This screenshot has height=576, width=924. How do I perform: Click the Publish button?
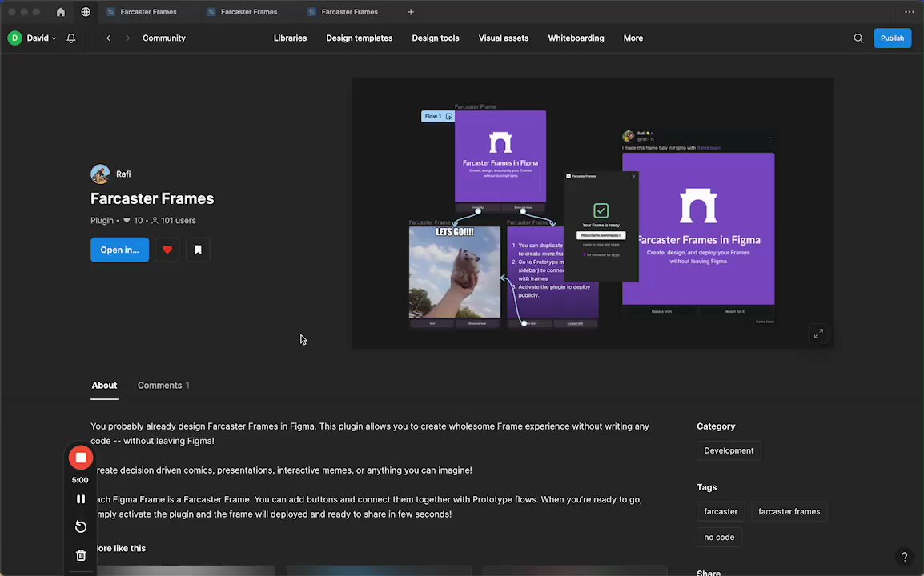click(x=892, y=38)
